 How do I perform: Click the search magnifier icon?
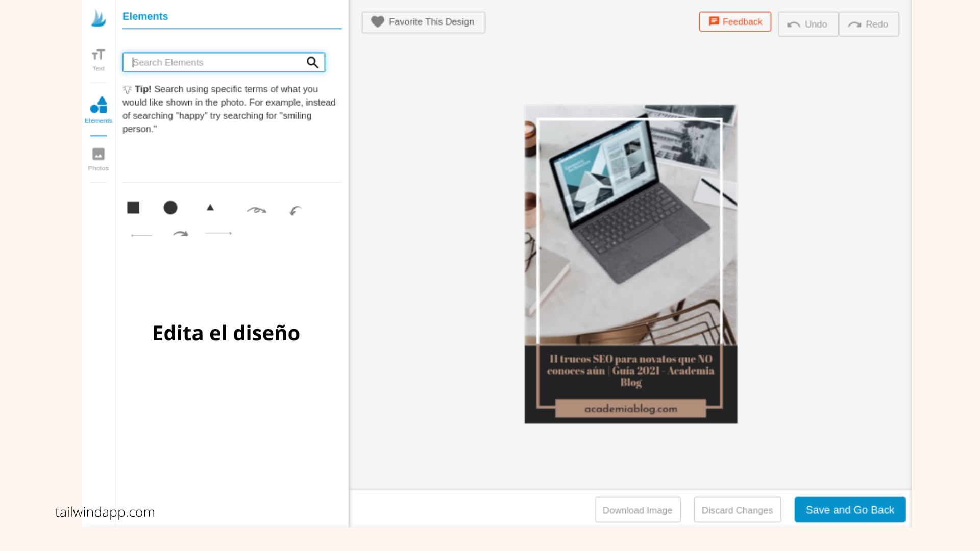pyautogui.click(x=312, y=62)
